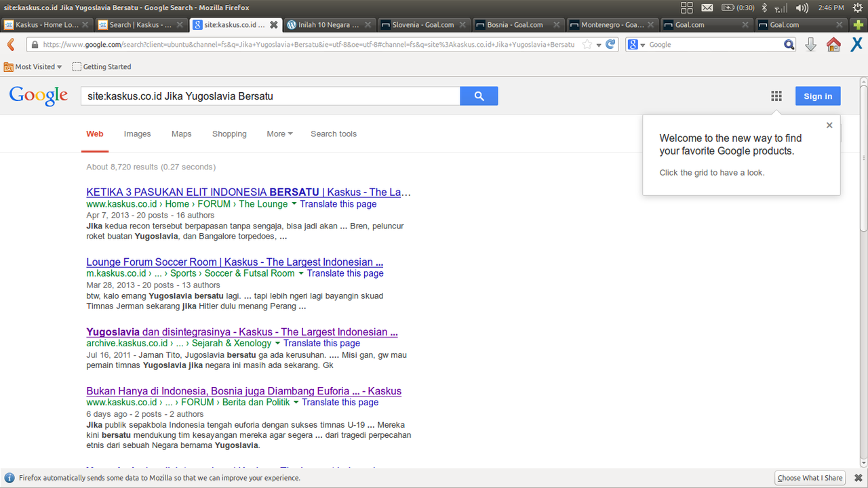Viewport: 868px width, 488px height.
Task: Open the mail envelope indicator
Action: click(x=707, y=7)
